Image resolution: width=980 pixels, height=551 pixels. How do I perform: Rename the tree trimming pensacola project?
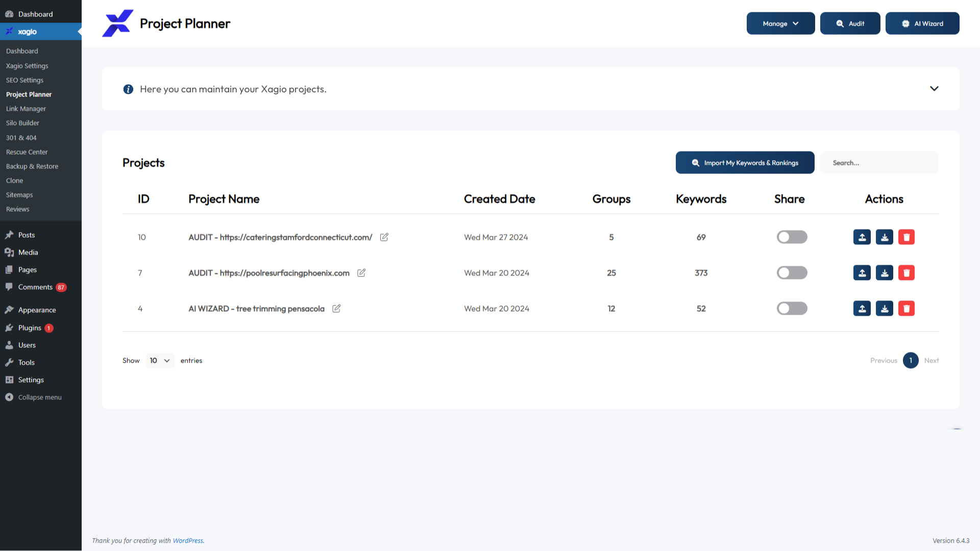pyautogui.click(x=336, y=308)
